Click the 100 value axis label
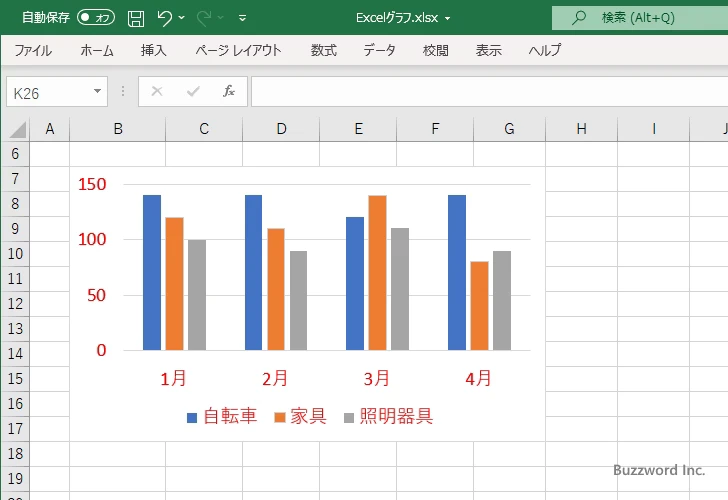 tap(92, 240)
